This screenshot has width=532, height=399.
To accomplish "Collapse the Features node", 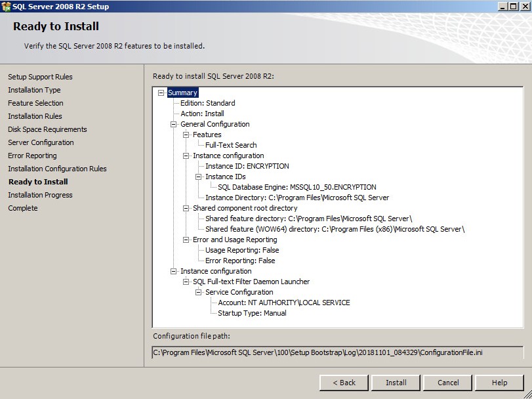I will pos(186,135).
